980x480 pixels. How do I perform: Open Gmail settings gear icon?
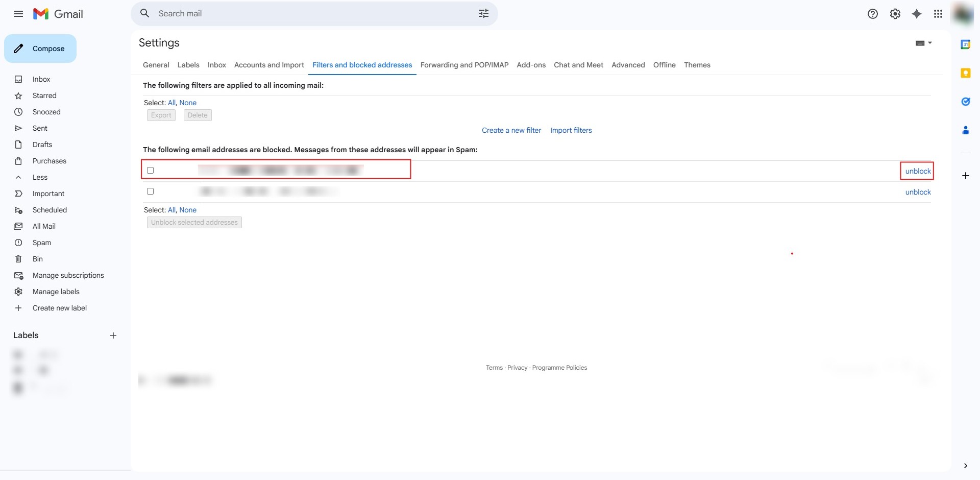coord(895,14)
